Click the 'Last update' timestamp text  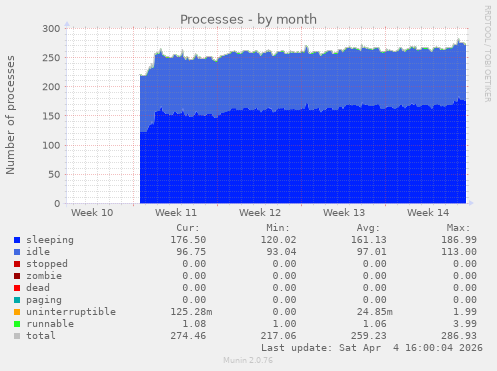(x=372, y=348)
